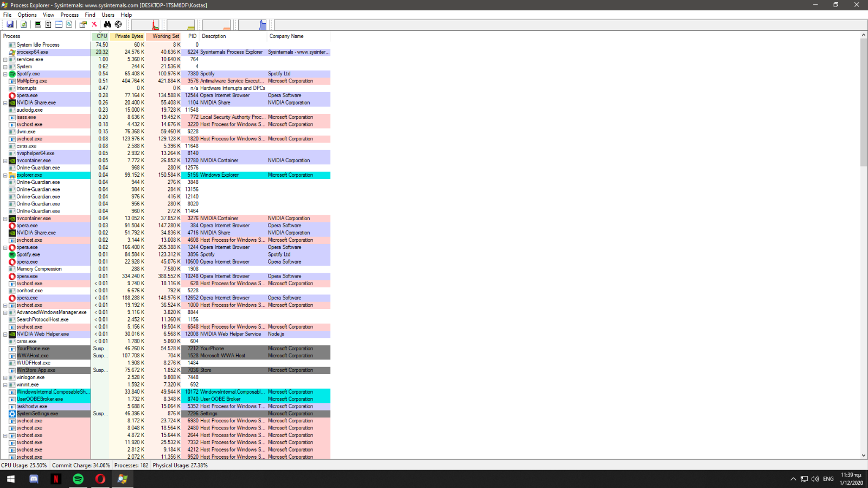Image resolution: width=868 pixels, height=488 pixels.
Task: Click the CPU usage mini graph in toolbar
Action: click(145, 25)
